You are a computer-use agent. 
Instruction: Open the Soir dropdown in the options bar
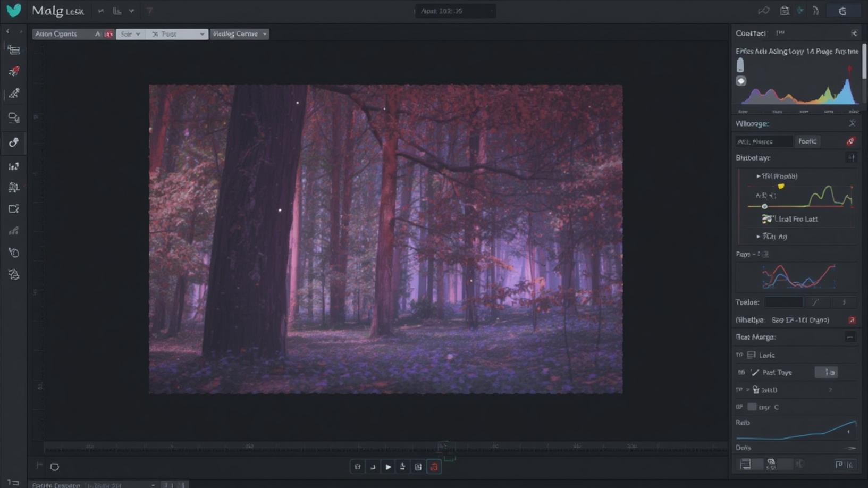(130, 33)
